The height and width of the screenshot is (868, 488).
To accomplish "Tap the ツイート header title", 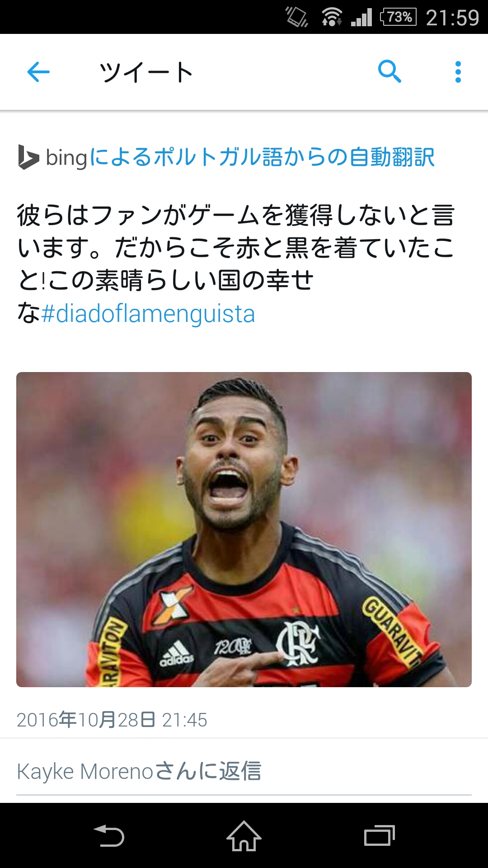I will coord(146,72).
